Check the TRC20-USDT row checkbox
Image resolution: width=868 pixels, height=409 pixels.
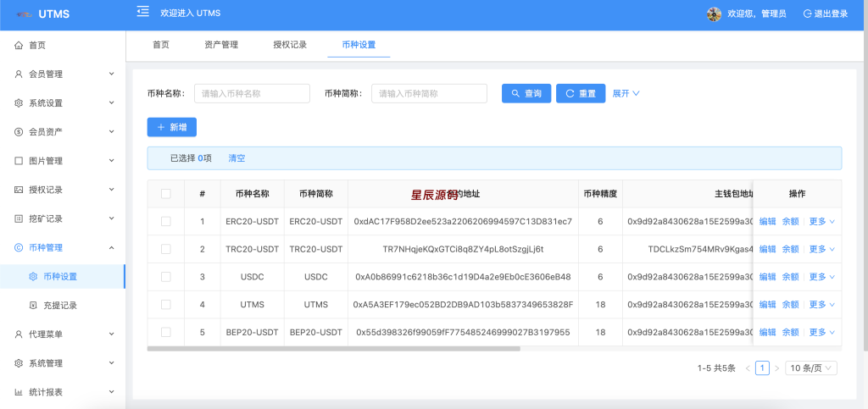166,249
